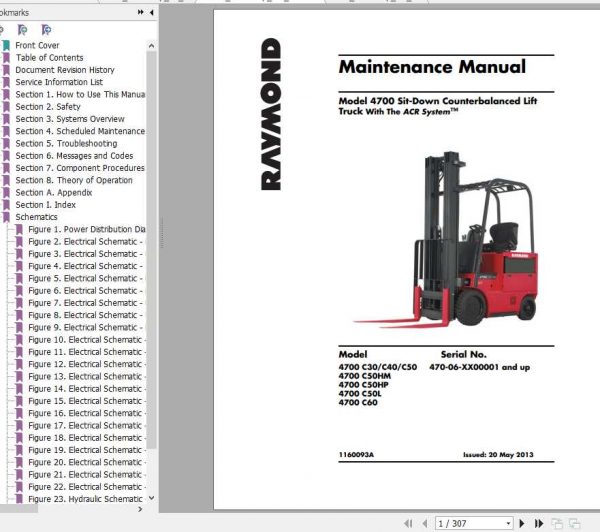Click the part number 1160093A on the page
600x532 pixels.
(x=356, y=455)
